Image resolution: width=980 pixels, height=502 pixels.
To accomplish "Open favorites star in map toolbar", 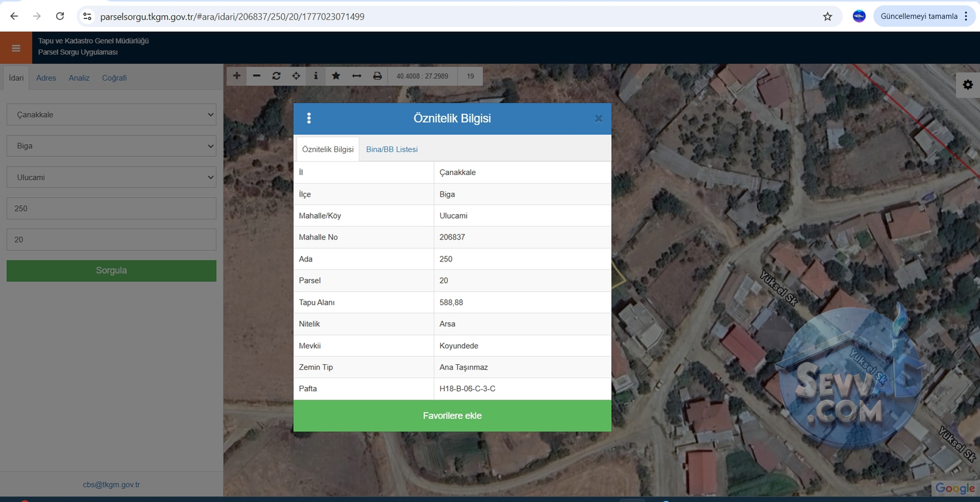I will (336, 76).
